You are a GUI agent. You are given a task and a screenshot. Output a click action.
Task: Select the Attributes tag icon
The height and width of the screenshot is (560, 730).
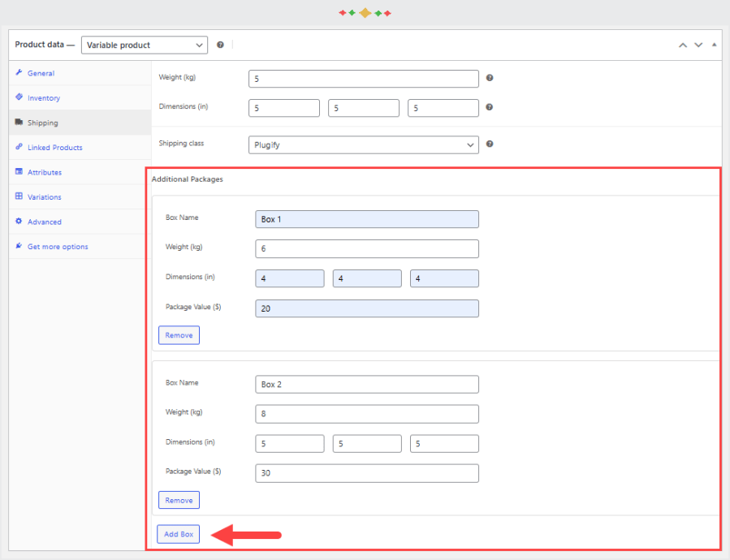click(x=19, y=172)
